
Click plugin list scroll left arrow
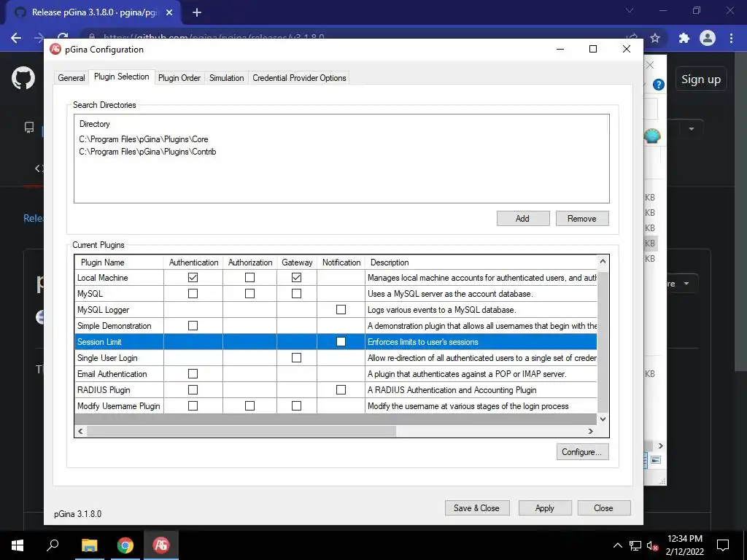pos(80,431)
